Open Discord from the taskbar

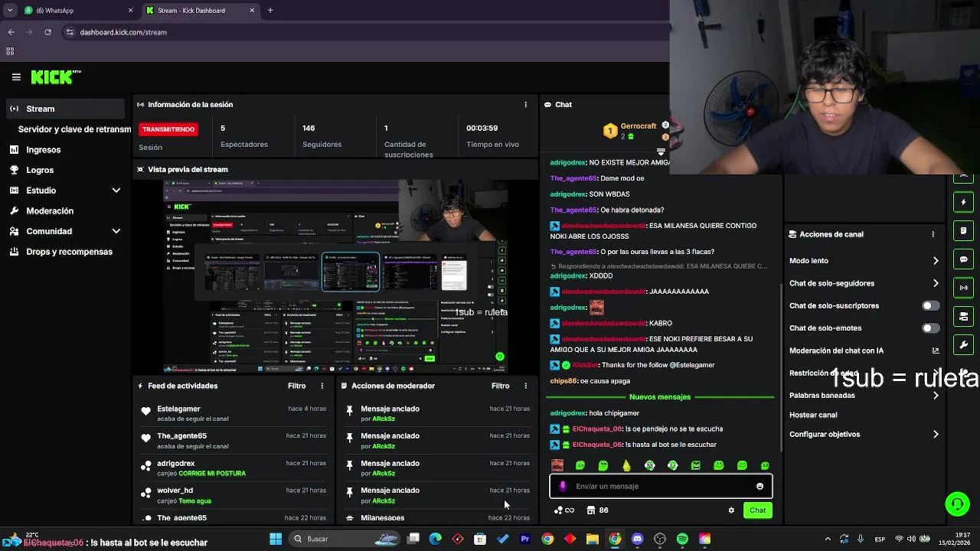point(637,539)
